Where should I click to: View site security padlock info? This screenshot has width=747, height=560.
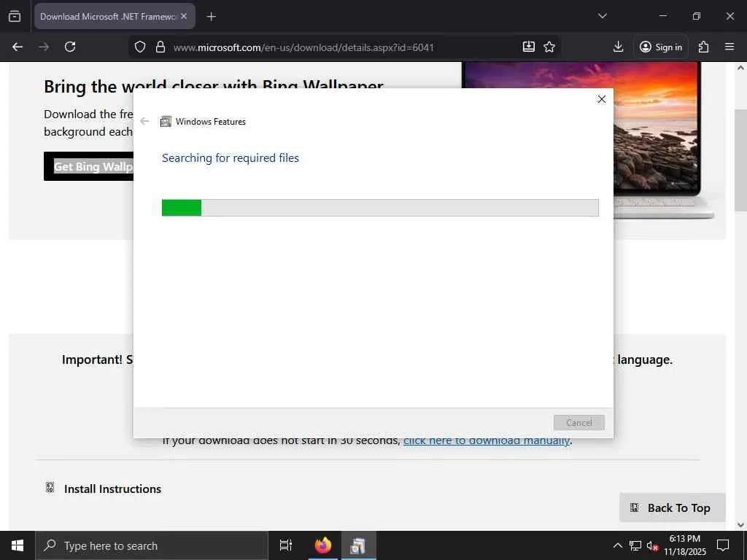point(160,47)
